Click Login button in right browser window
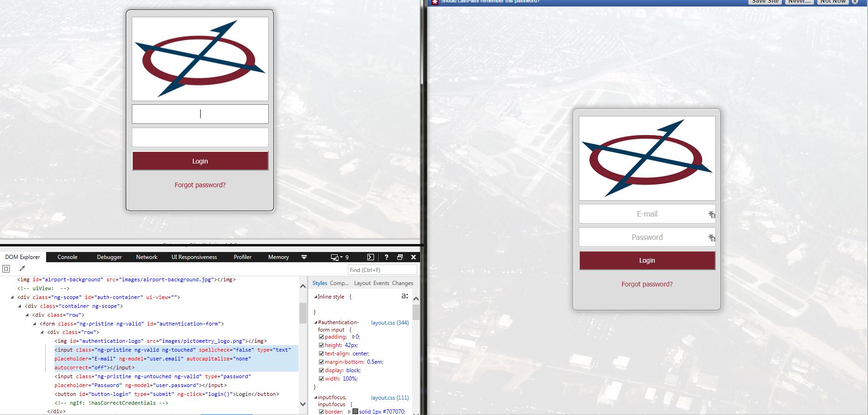Image resolution: width=868 pixels, height=415 pixels. [x=647, y=260]
